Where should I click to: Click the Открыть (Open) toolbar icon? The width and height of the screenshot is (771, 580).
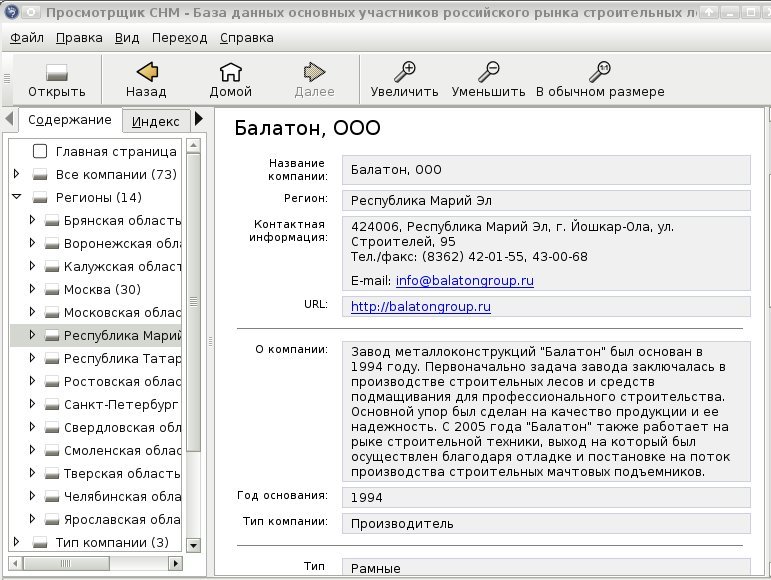click(57, 72)
